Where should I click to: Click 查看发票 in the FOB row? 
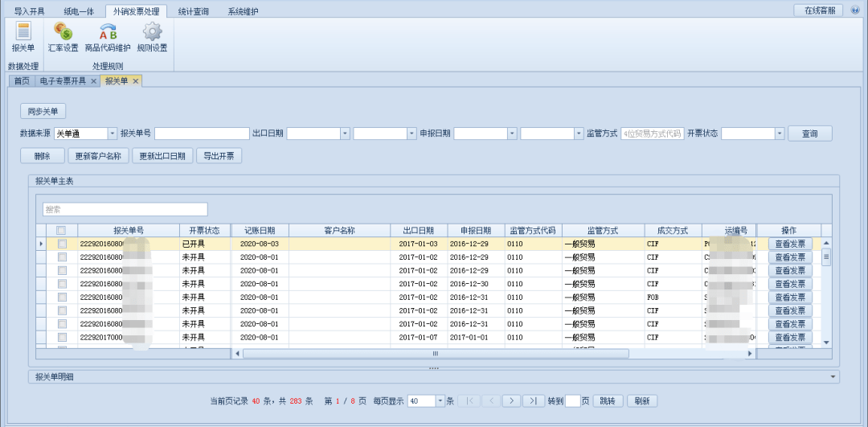790,297
